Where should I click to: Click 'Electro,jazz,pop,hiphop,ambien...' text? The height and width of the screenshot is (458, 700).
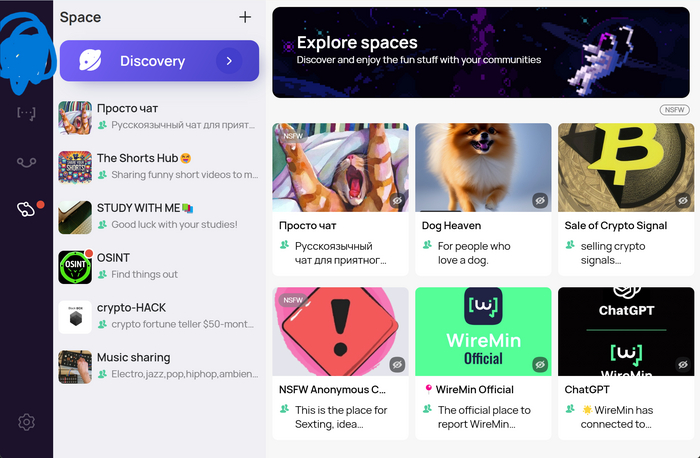pos(184,374)
